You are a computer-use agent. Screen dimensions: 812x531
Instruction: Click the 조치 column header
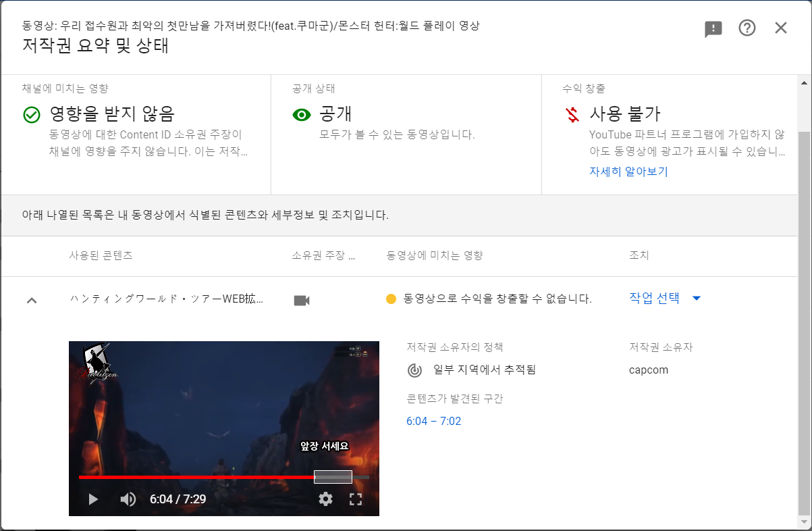[x=639, y=256]
